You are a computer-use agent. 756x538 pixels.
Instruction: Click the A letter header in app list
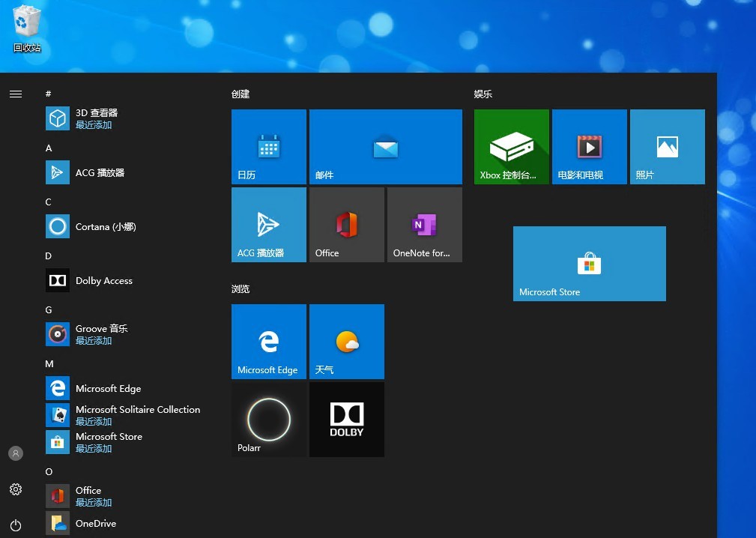(49, 148)
